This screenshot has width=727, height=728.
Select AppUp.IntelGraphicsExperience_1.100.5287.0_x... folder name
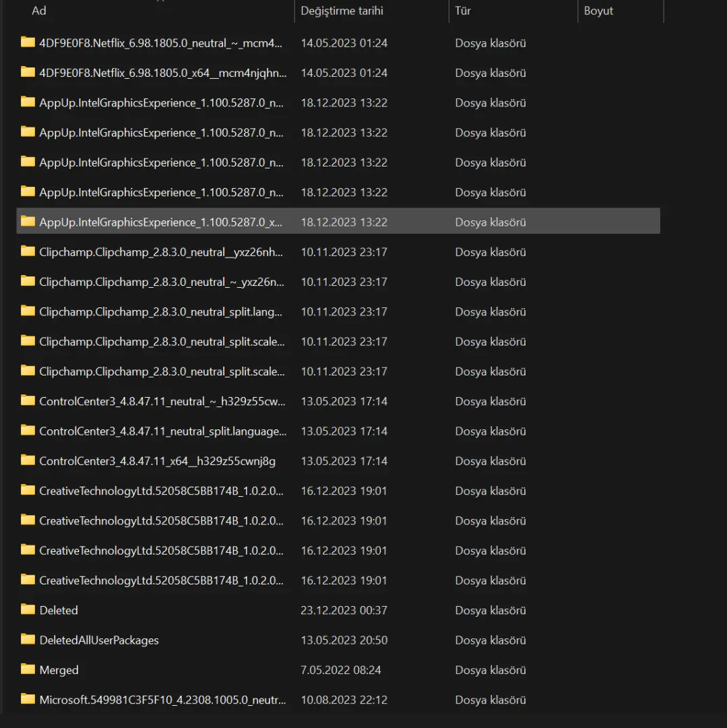160,222
